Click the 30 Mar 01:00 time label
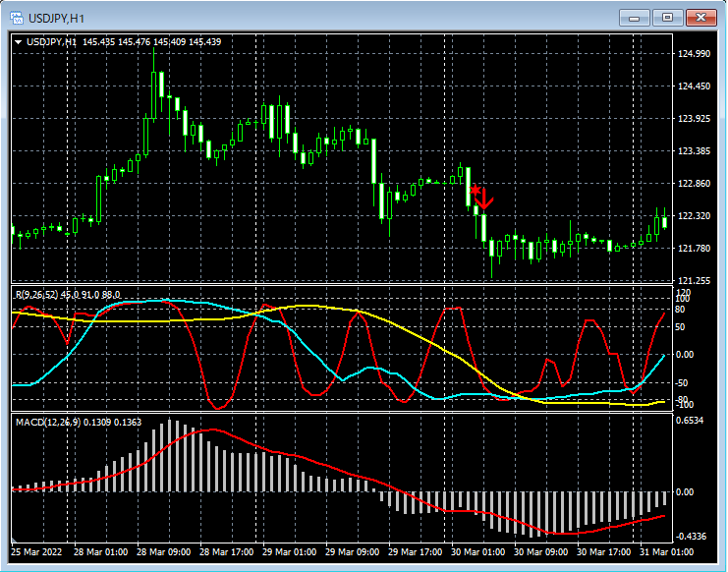The height and width of the screenshot is (572, 728). (x=478, y=552)
